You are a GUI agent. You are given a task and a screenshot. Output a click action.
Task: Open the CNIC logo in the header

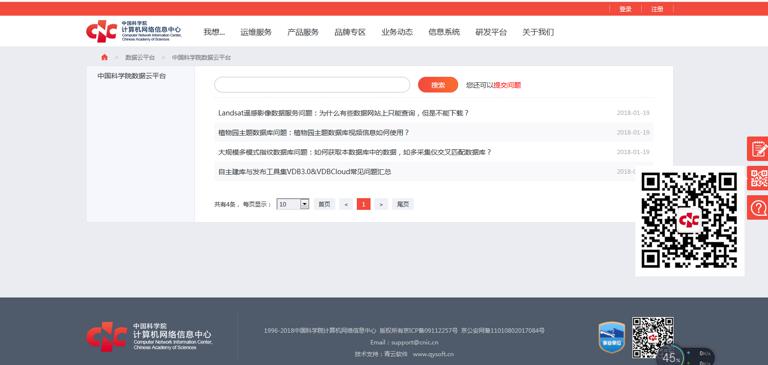click(x=134, y=31)
